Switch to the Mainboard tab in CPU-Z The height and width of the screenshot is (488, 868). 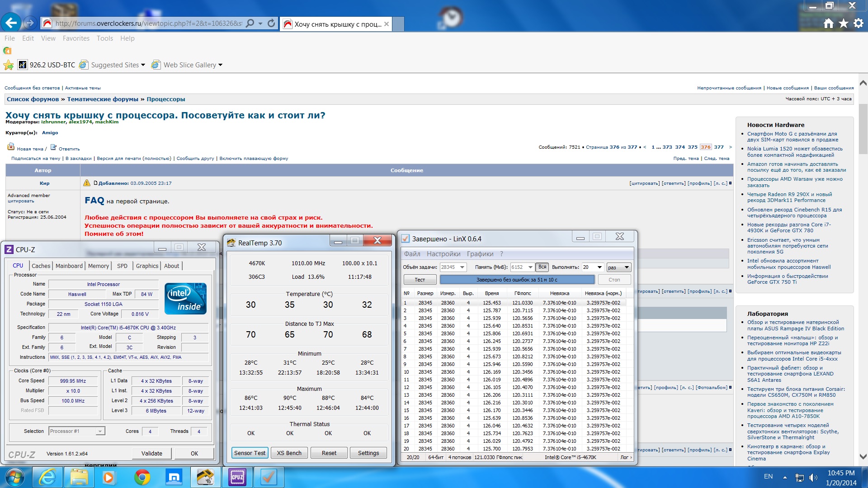69,266
